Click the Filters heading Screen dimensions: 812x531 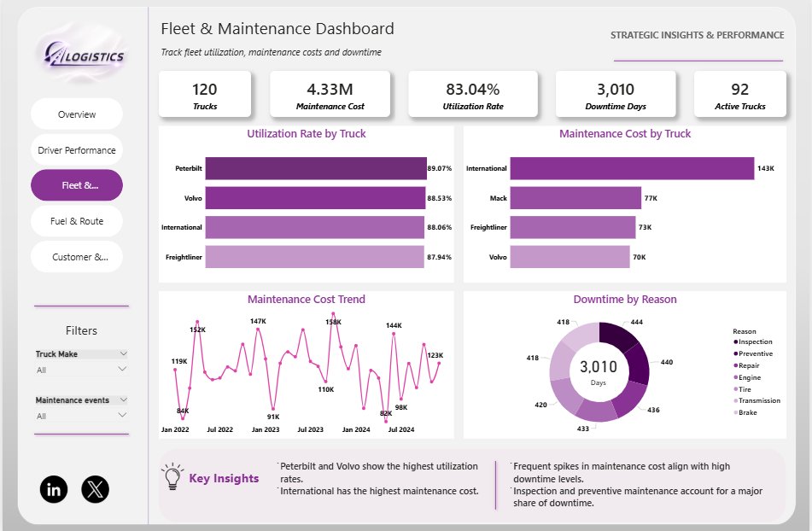(x=81, y=330)
